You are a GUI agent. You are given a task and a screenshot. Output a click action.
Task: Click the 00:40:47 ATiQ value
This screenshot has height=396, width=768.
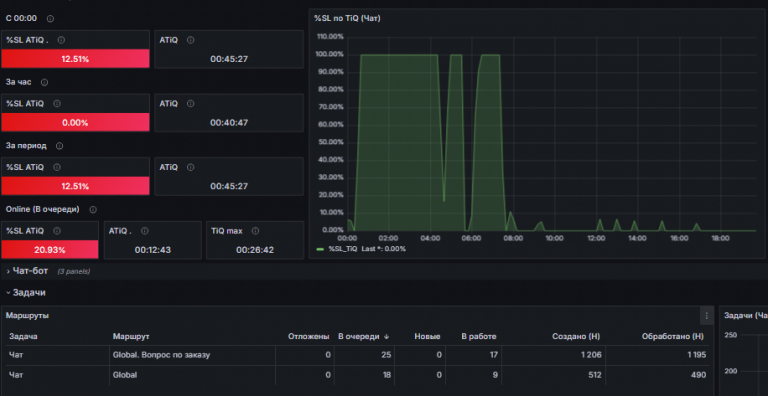click(229, 123)
